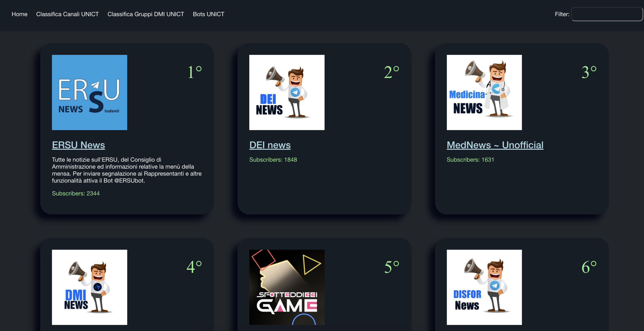Focus the Filter text field

607,14
